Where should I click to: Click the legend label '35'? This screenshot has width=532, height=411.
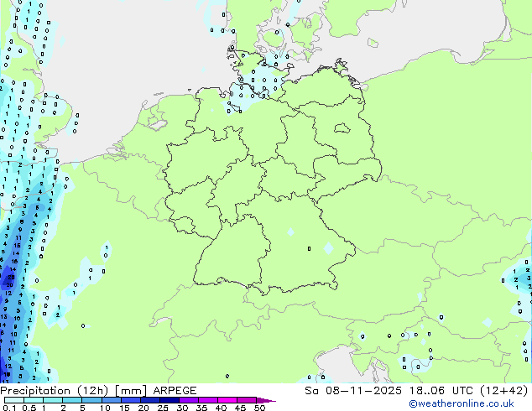click(x=201, y=408)
